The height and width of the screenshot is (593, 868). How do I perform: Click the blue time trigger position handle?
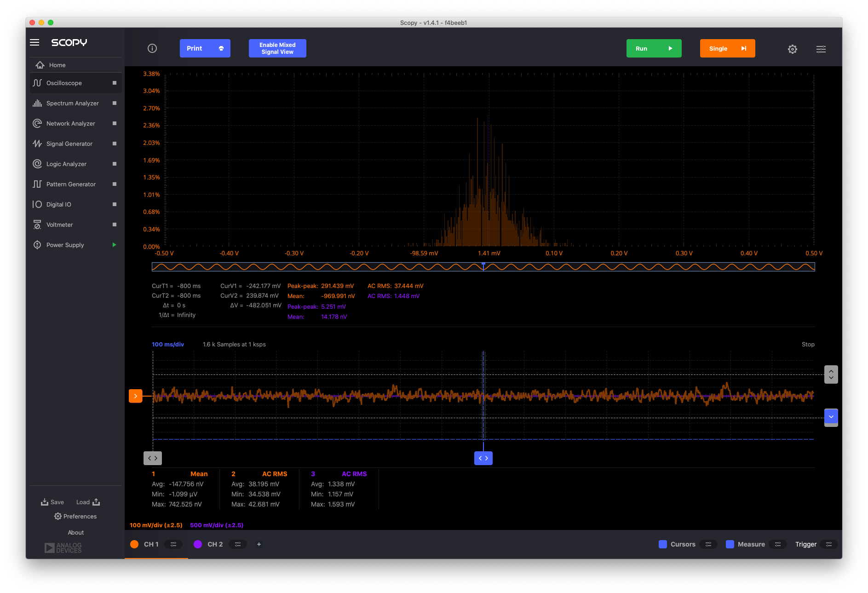[483, 458]
